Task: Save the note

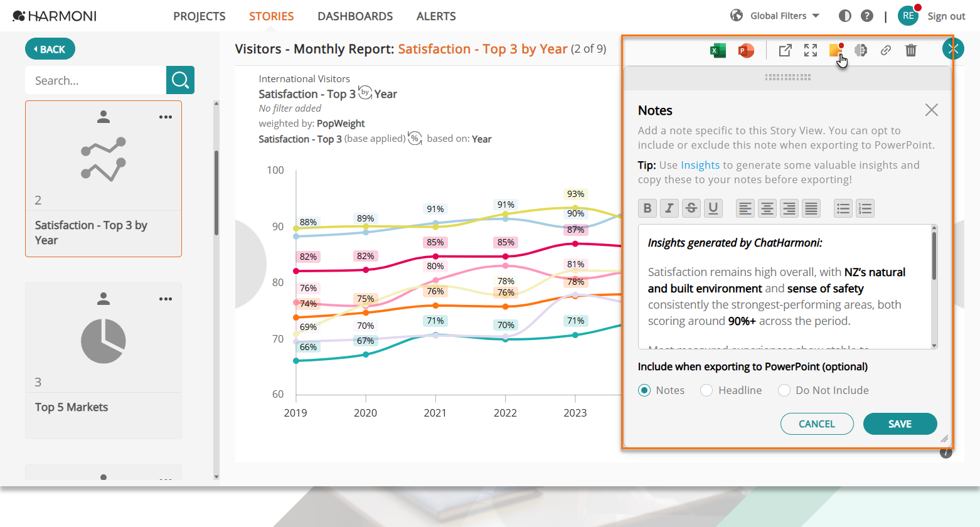Action: click(x=900, y=423)
